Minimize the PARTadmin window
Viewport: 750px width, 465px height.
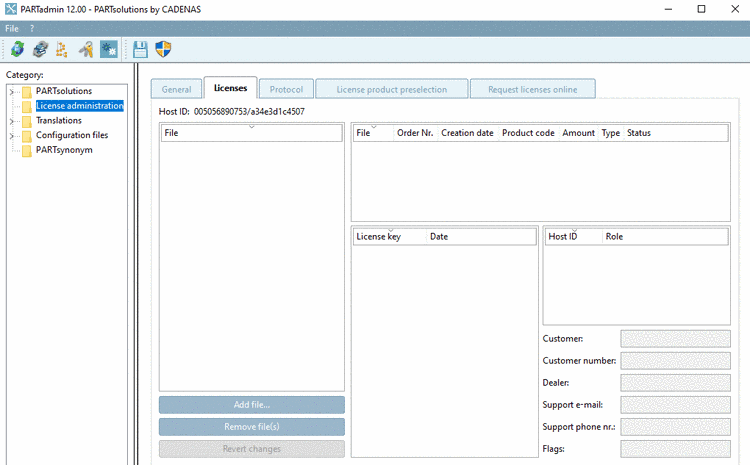pos(668,9)
